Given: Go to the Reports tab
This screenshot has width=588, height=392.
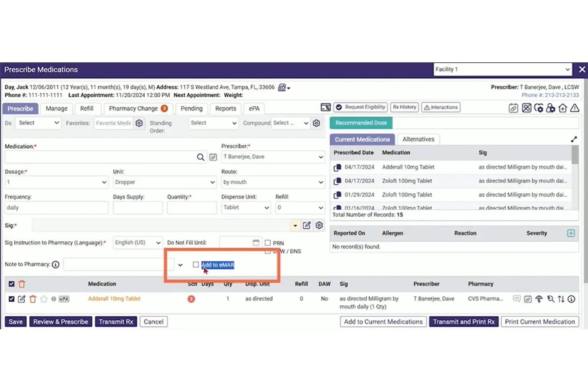Looking at the screenshot, I should 226,108.
